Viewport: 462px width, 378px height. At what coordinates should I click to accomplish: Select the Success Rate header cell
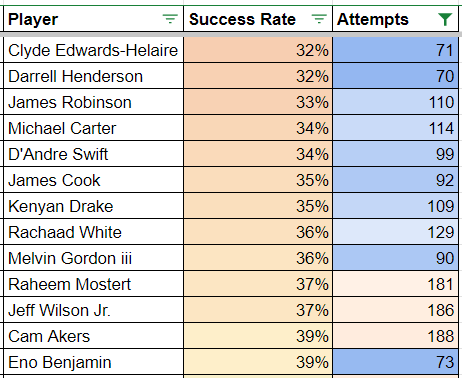(258, 19)
